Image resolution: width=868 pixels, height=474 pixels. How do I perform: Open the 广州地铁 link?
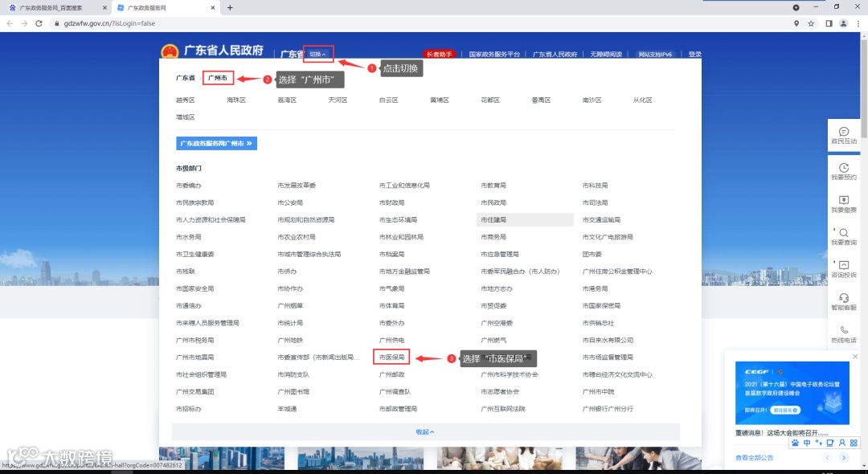tap(290, 340)
